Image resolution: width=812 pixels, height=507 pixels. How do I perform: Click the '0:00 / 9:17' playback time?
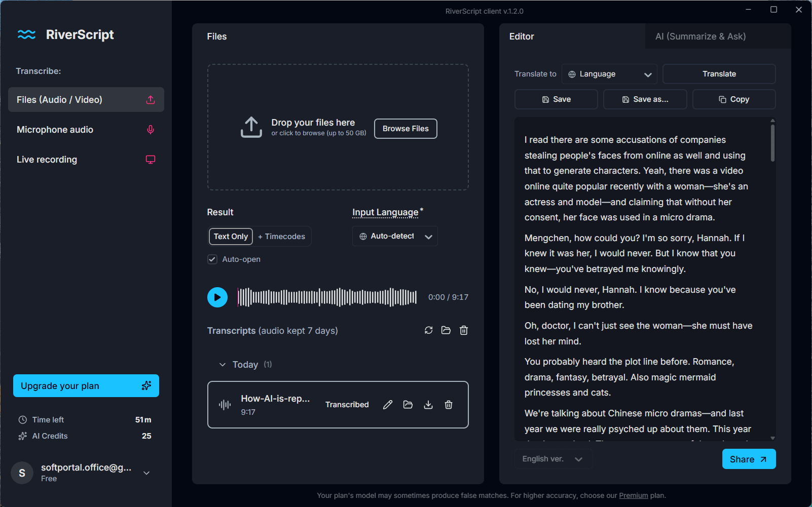tap(448, 297)
